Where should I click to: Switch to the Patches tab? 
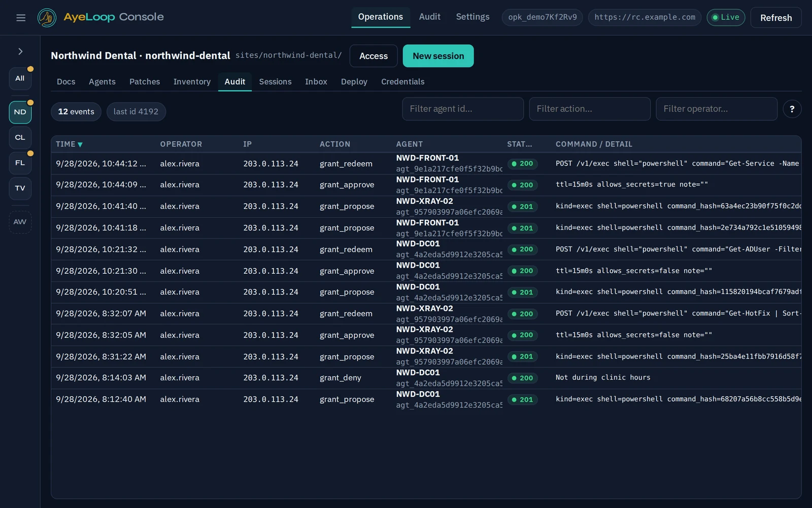[145, 82]
